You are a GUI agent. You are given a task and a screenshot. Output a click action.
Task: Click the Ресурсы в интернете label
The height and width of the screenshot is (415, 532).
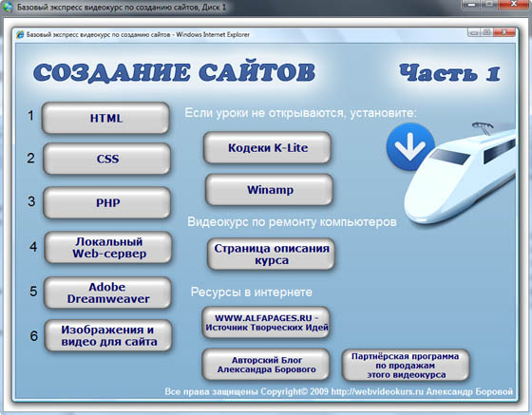coord(252,292)
